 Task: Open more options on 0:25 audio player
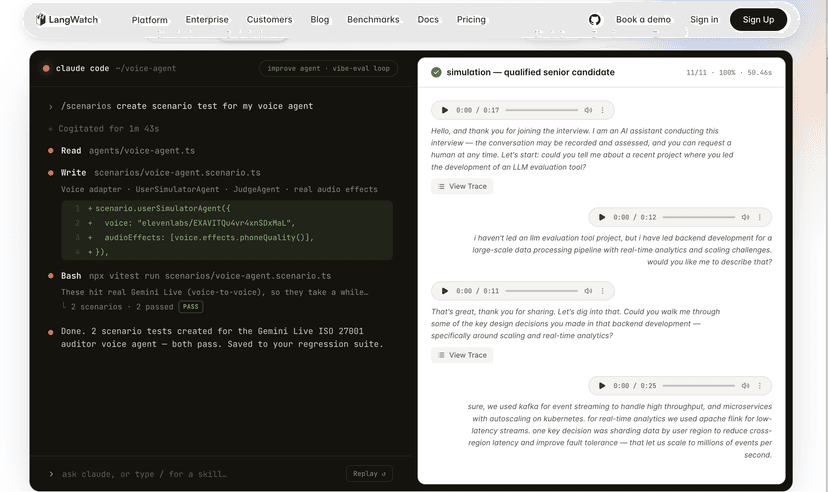pyautogui.click(x=760, y=386)
